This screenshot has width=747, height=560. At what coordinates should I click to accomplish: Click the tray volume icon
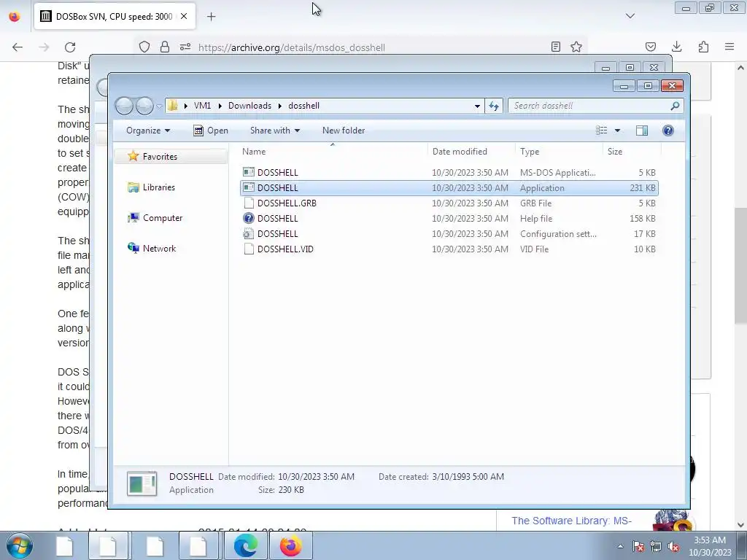tap(673, 547)
